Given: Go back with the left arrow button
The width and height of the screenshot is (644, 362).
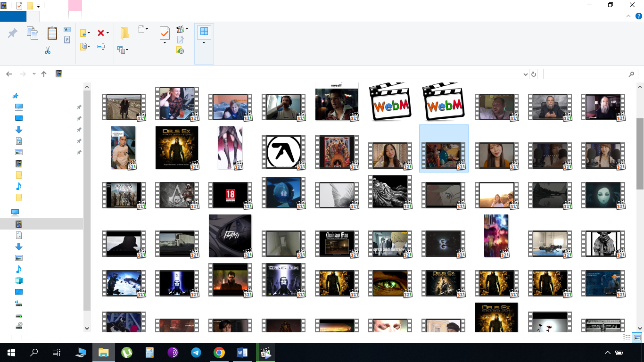Looking at the screenshot, I should click(9, 74).
